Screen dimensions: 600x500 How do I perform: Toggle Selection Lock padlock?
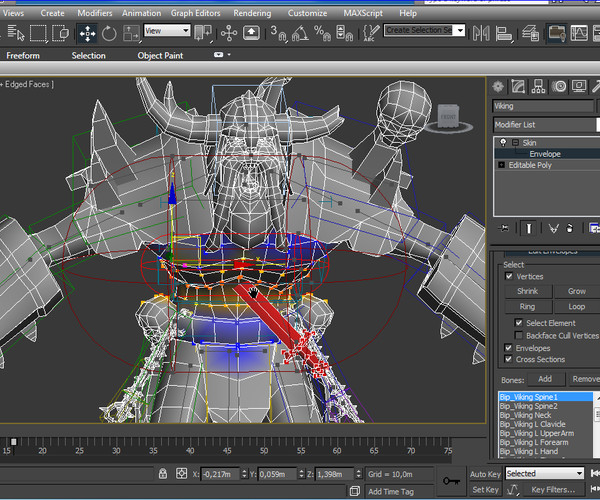(163, 474)
